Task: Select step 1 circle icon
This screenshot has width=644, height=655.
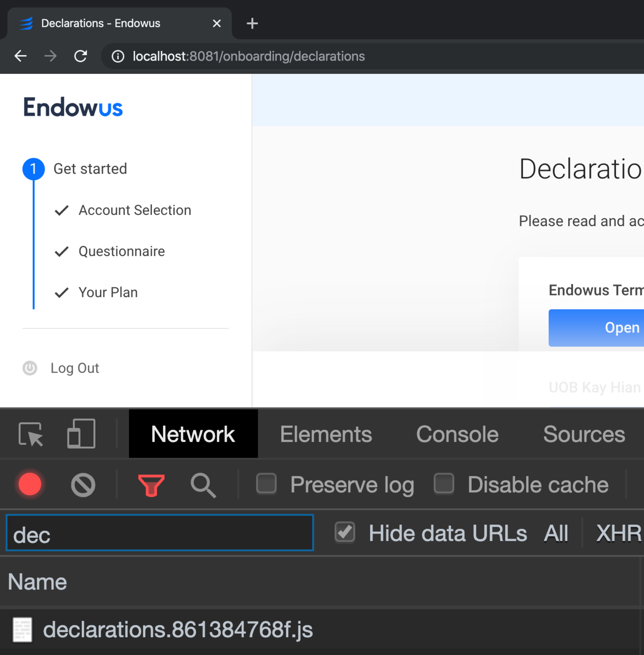Action: click(x=33, y=169)
